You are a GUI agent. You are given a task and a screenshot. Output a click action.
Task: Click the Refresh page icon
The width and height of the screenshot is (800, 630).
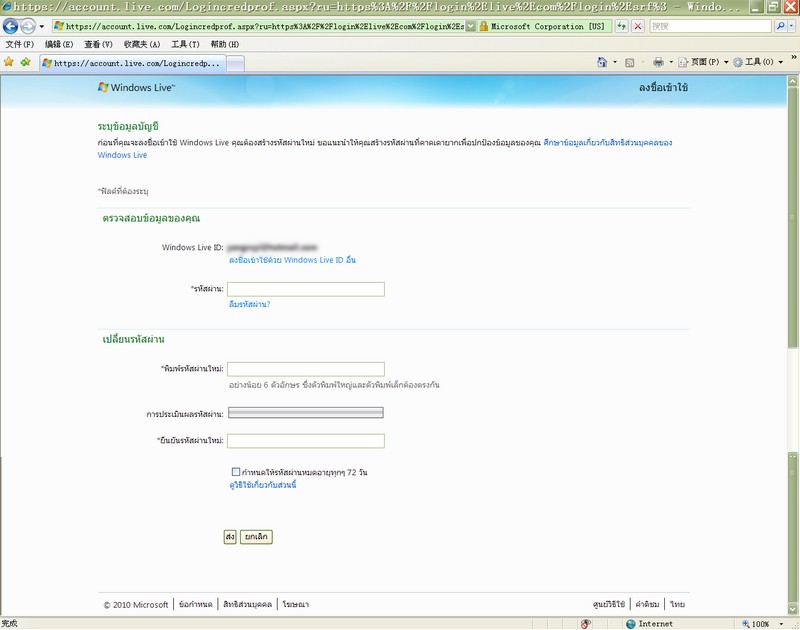coord(621,26)
